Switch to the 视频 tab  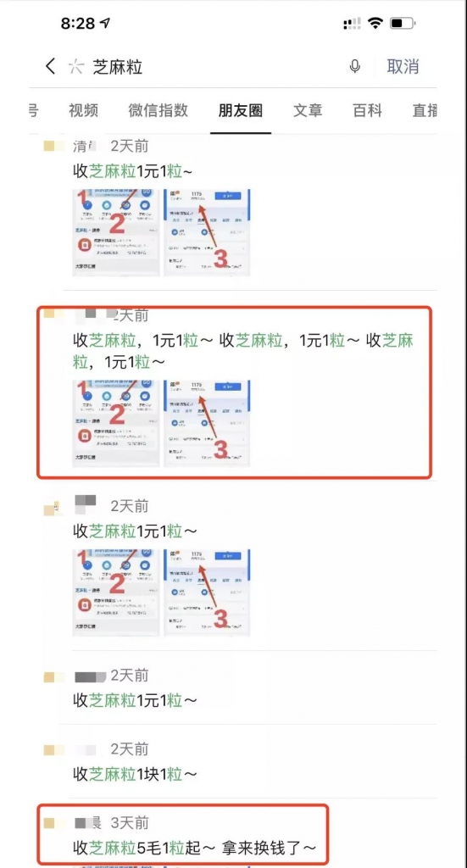[x=84, y=110]
